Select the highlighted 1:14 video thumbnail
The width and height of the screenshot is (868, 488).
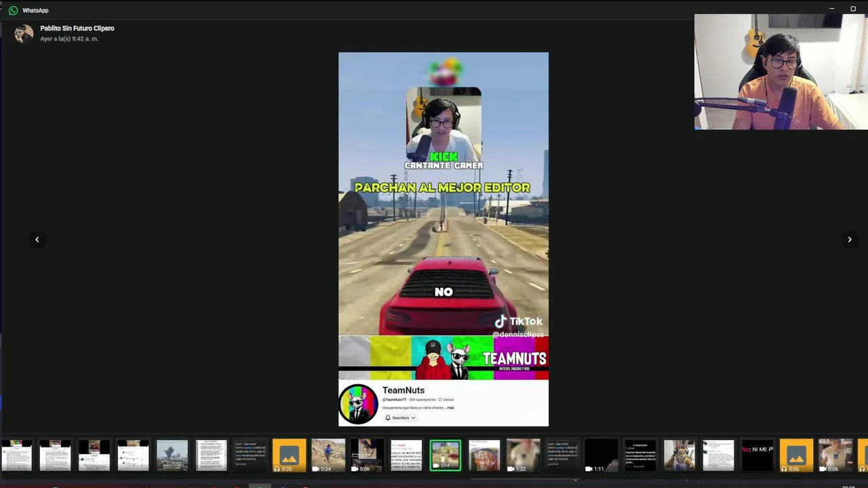[446, 455]
